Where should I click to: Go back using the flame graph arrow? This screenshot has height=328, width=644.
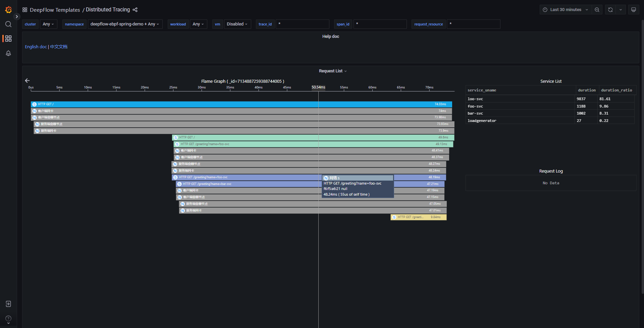click(x=27, y=80)
